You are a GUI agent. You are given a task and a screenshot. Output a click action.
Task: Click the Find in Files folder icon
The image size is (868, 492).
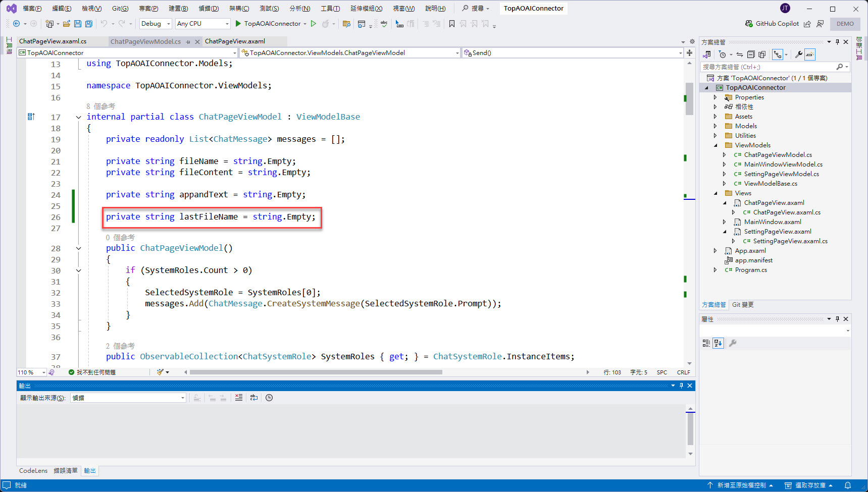coord(346,24)
